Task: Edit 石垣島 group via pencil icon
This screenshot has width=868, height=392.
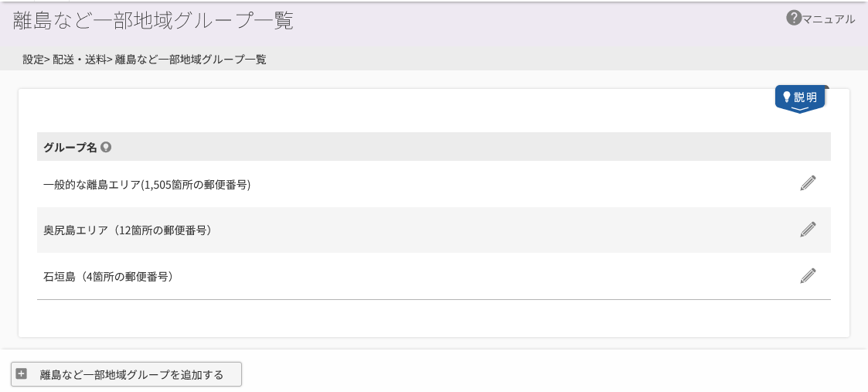Action: [808, 276]
